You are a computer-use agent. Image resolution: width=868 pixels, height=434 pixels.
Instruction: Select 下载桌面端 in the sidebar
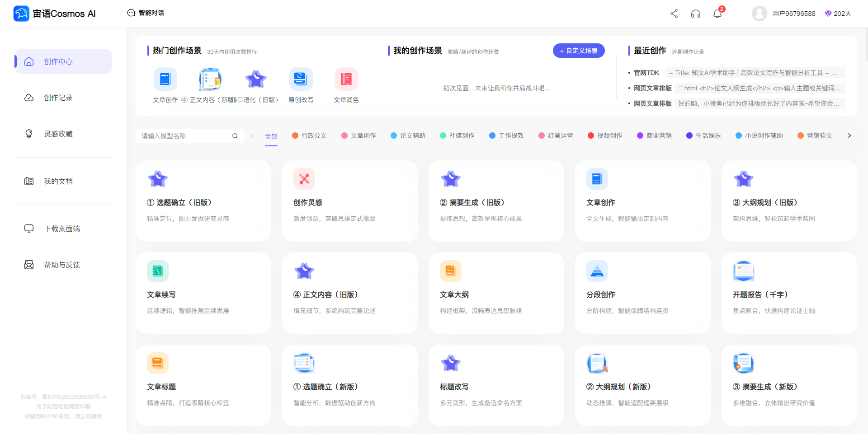(x=63, y=229)
